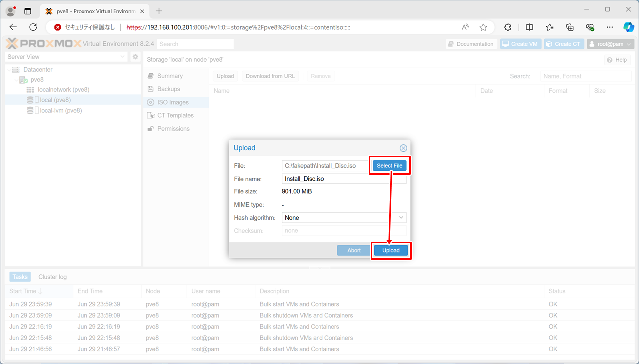639x364 pixels.
Task: Click the Create CT container button
Action: [x=564, y=44]
